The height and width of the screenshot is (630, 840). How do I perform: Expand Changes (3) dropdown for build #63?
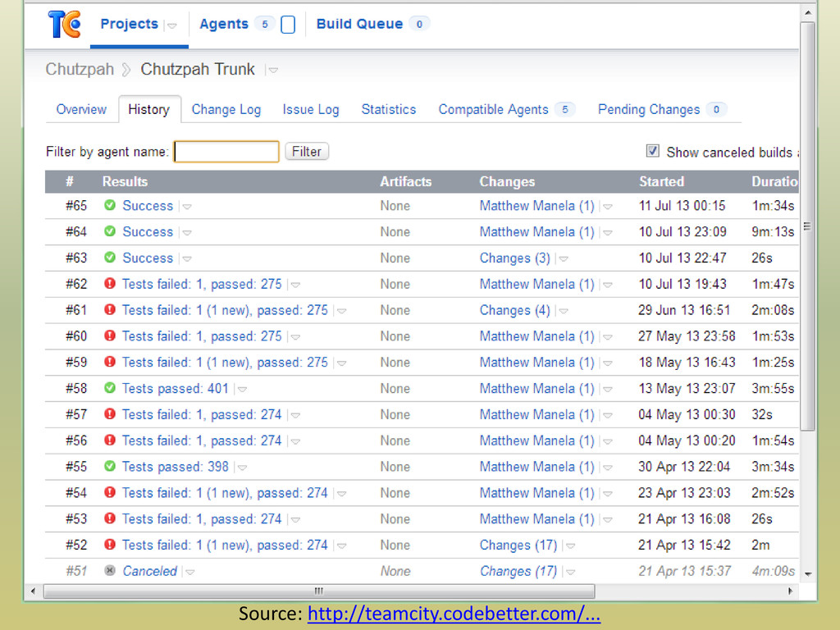[x=563, y=258]
